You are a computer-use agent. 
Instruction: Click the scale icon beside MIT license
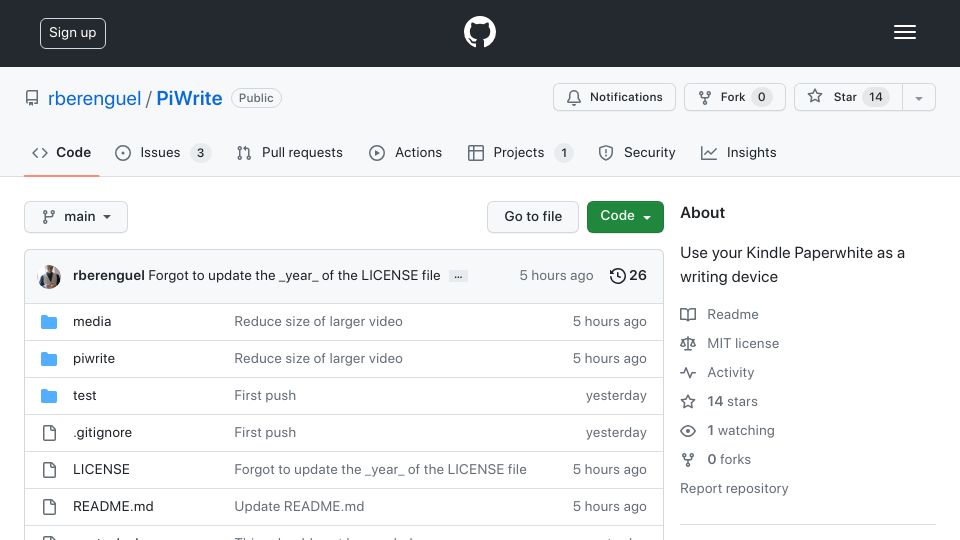tap(688, 343)
